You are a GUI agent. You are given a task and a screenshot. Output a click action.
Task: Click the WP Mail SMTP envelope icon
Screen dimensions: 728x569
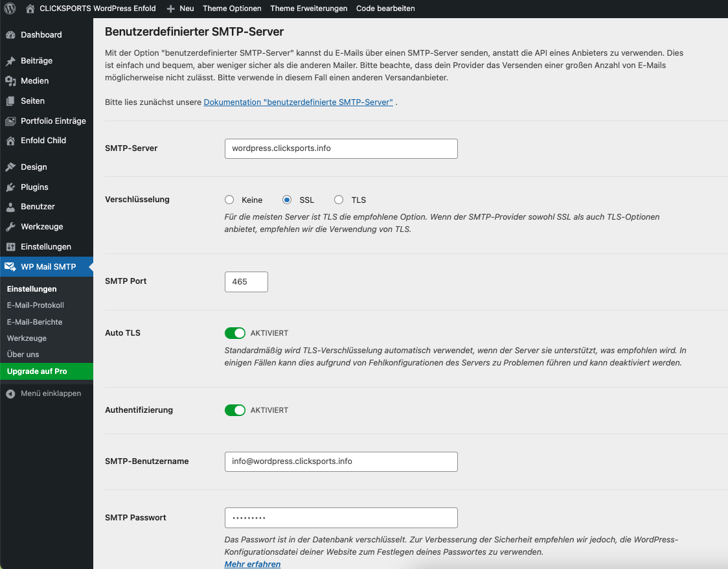pos(10,266)
